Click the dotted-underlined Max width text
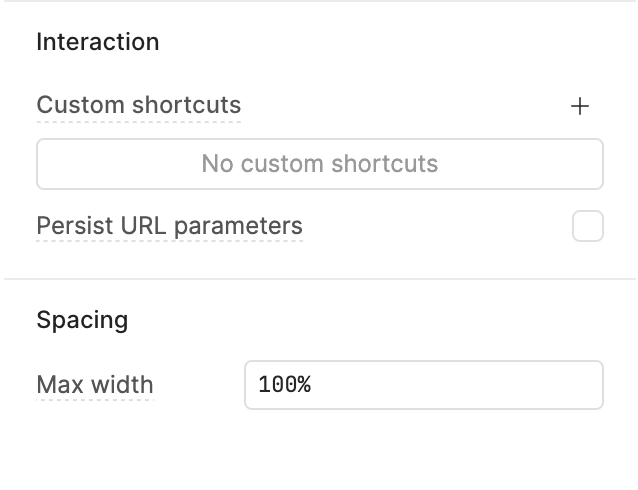The width and height of the screenshot is (638, 490). pos(95,385)
